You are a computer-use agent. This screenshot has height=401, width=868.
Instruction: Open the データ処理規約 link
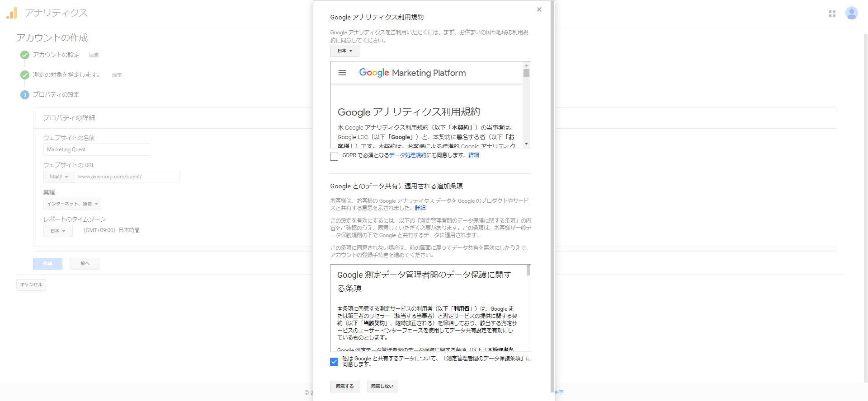coord(407,155)
